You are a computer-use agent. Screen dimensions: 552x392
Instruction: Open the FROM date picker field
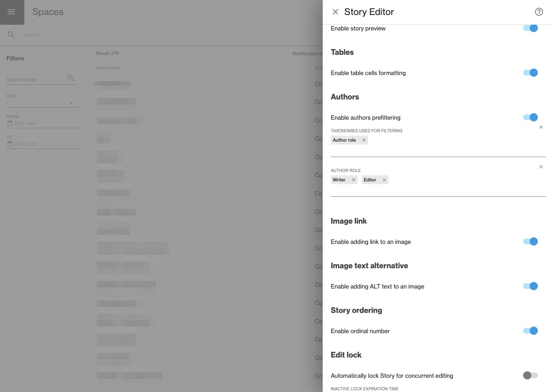pyautogui.click(x=43, y=123)
